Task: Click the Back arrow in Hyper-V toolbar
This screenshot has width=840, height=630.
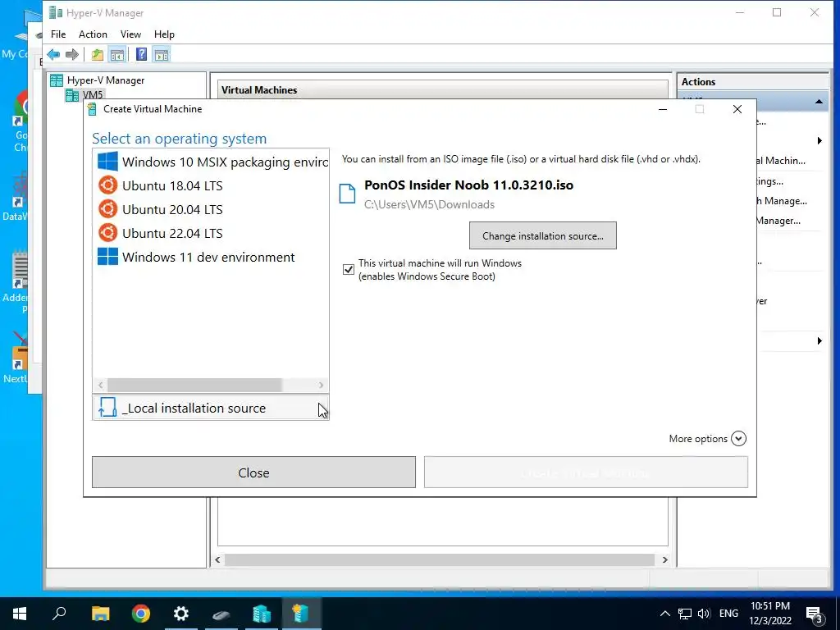Action: pyautogui.click(x=53, y=55)
